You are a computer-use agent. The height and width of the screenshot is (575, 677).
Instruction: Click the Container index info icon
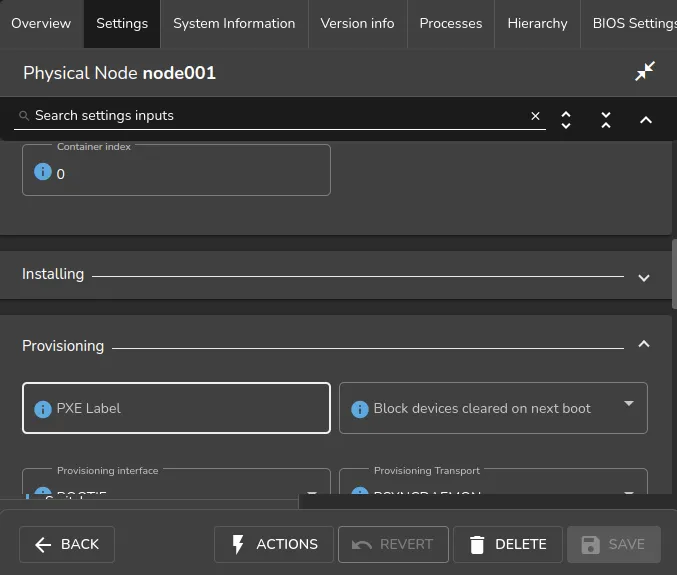[43, 171]
